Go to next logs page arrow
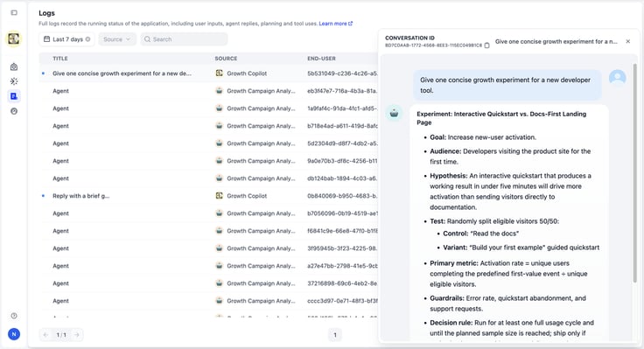Screen dimensions: 644x349 tap(77, 335)
